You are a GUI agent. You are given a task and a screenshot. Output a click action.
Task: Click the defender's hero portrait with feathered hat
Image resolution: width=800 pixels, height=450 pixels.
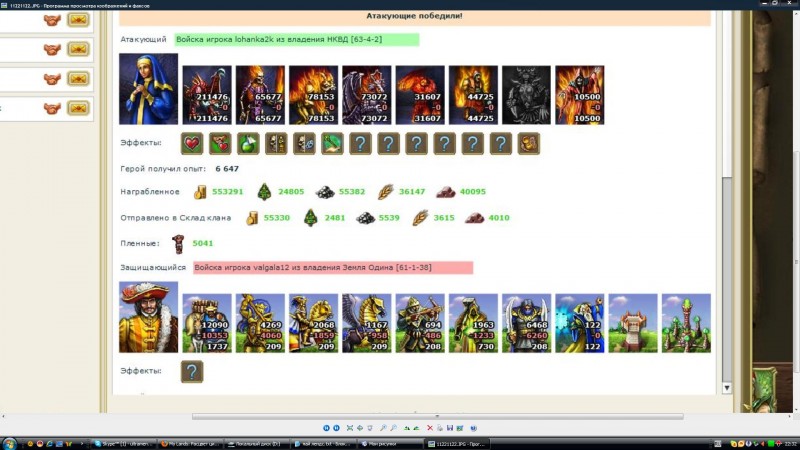point(148,317)
